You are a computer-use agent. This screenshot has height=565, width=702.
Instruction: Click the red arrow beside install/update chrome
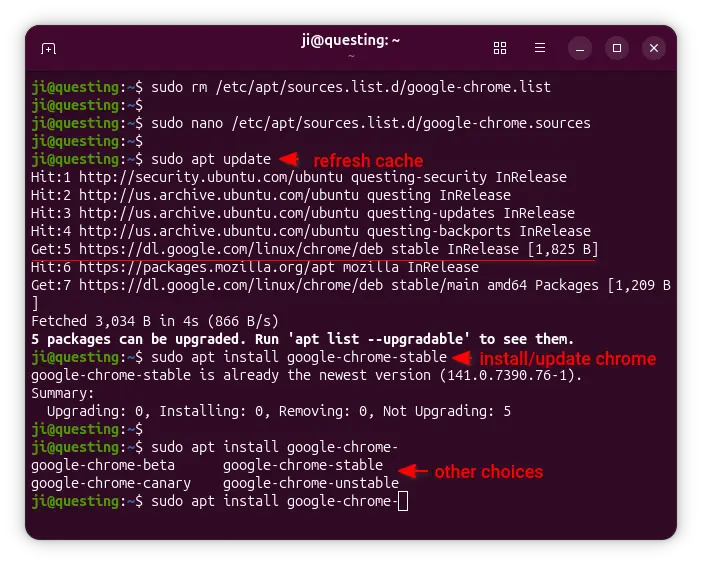click(461, 358)
